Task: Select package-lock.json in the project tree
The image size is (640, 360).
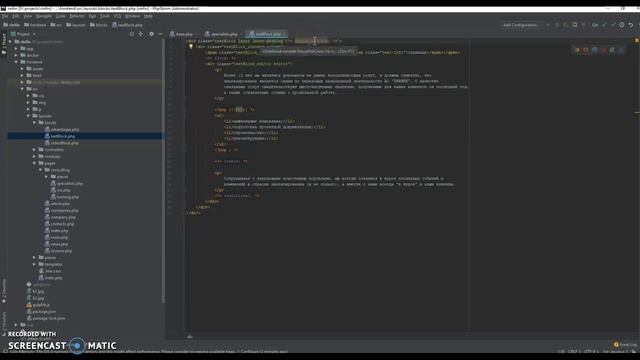Action: (x=46, y=318)
